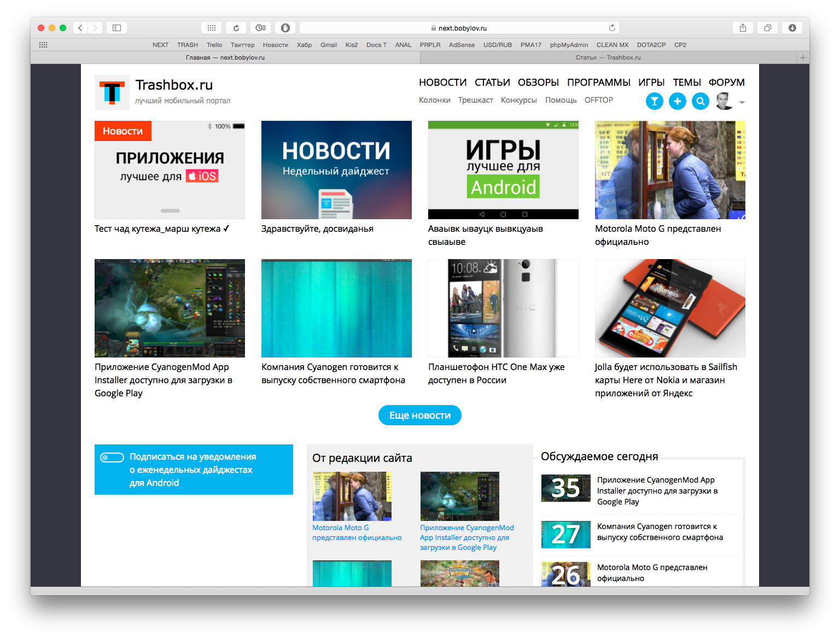This screenshot has height=639, width=840.
Task: Click the blue filter funnel icon
Action: tap(655, 101)
